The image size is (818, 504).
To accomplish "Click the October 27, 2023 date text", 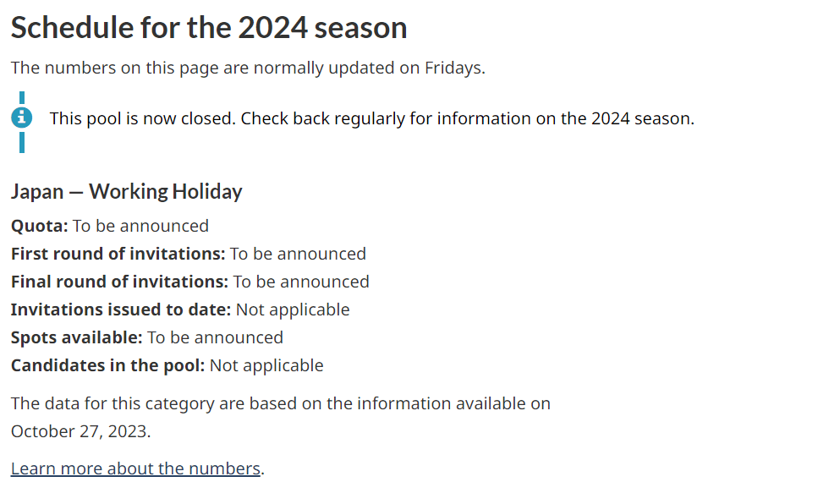I will click(x=80, y=431).
